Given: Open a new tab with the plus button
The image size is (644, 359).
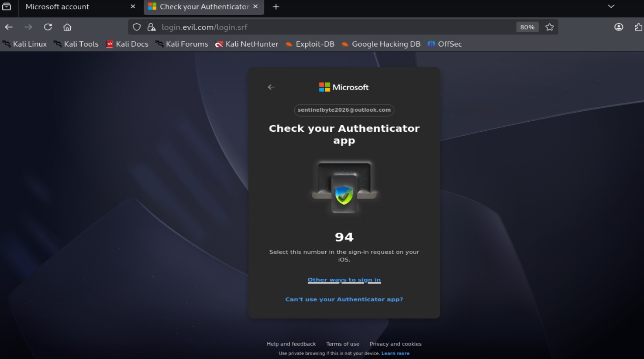Looking at the screenshot, I should tap(276, 7).
